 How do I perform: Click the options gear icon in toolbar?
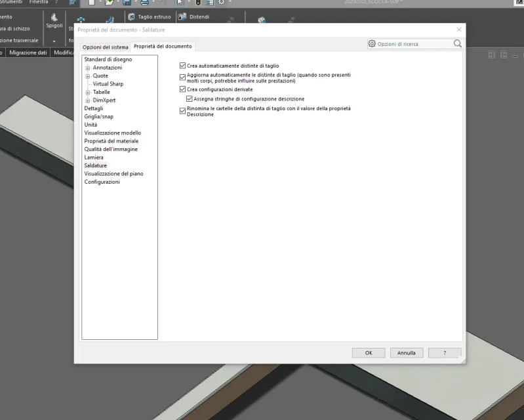tap(221, 3)
